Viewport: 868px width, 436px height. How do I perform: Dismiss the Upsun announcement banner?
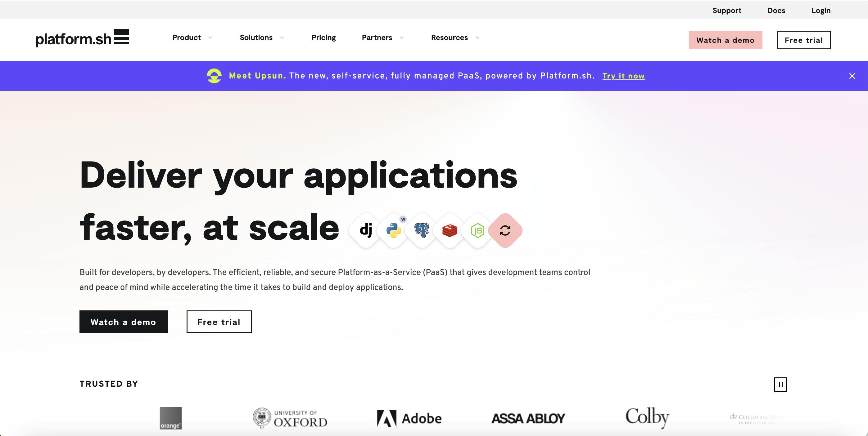coord(852,76)
